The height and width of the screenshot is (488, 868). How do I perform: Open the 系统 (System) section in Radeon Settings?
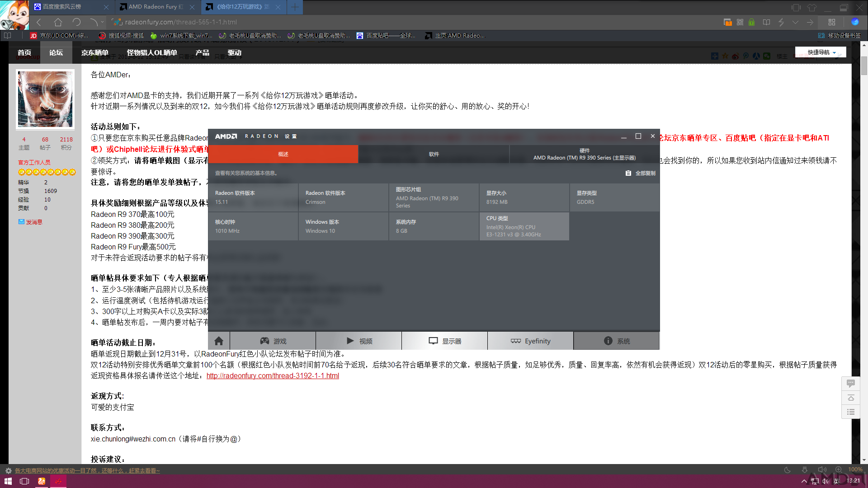click(x=617, y=341)
